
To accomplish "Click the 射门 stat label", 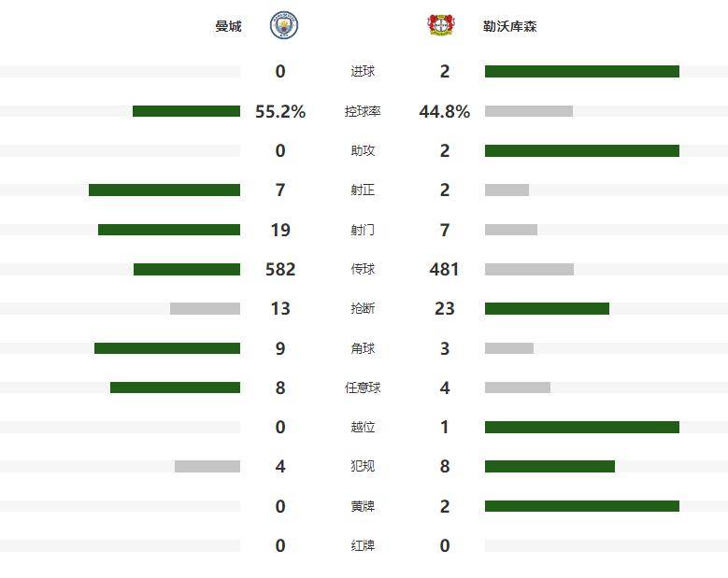I will (363, 230).
